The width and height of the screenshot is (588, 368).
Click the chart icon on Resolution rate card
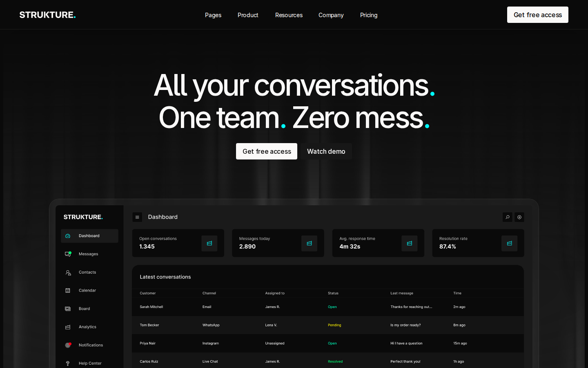[510, 243]
